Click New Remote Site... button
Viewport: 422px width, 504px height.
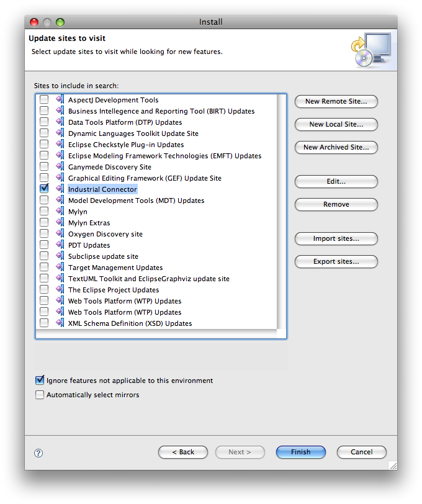pyautogui.click(x=336, y=101)
